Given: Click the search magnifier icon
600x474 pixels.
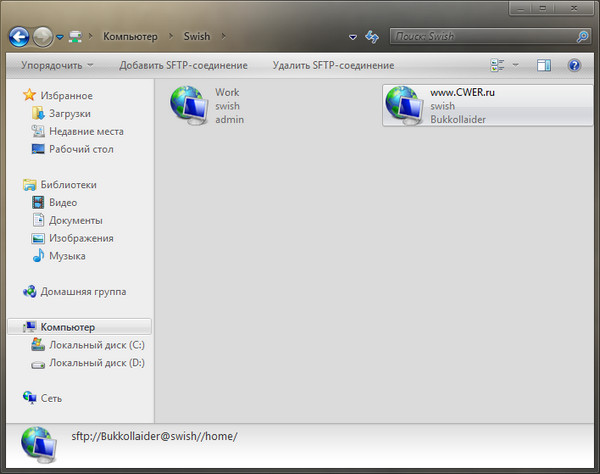Looking at the screenshot, I should tap(582, 36).
